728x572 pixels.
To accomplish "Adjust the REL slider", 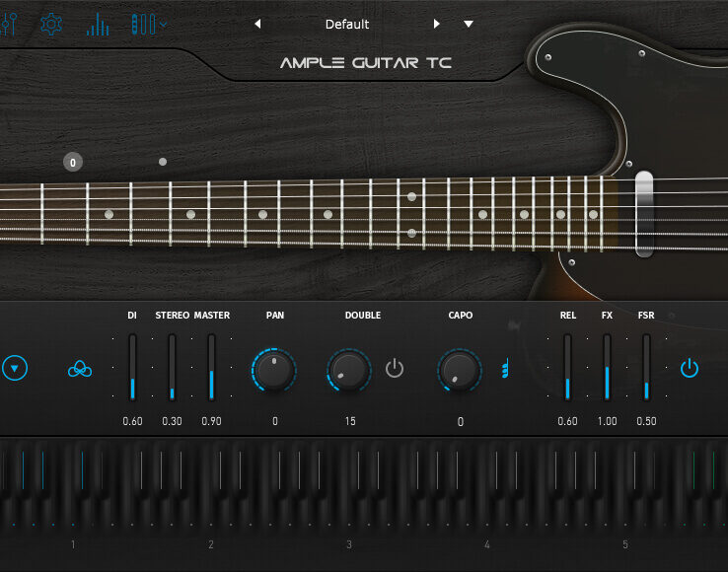I will (x=567, y=367).
